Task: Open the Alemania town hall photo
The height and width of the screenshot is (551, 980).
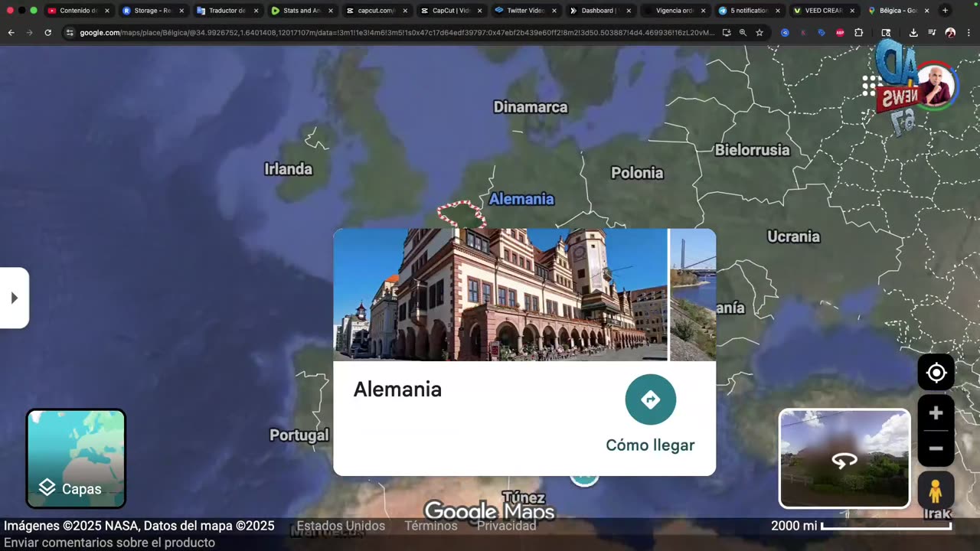Action: coord(500,295)
